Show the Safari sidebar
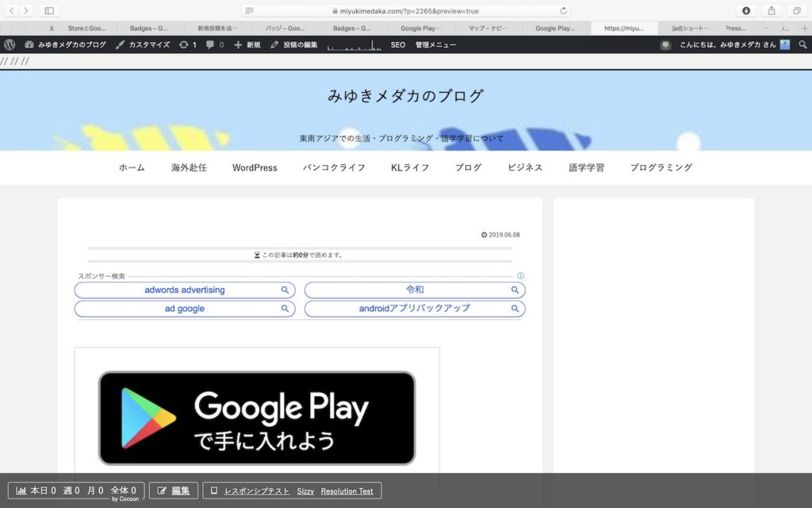This screenshot has height=508, width=812. (49, 10)
